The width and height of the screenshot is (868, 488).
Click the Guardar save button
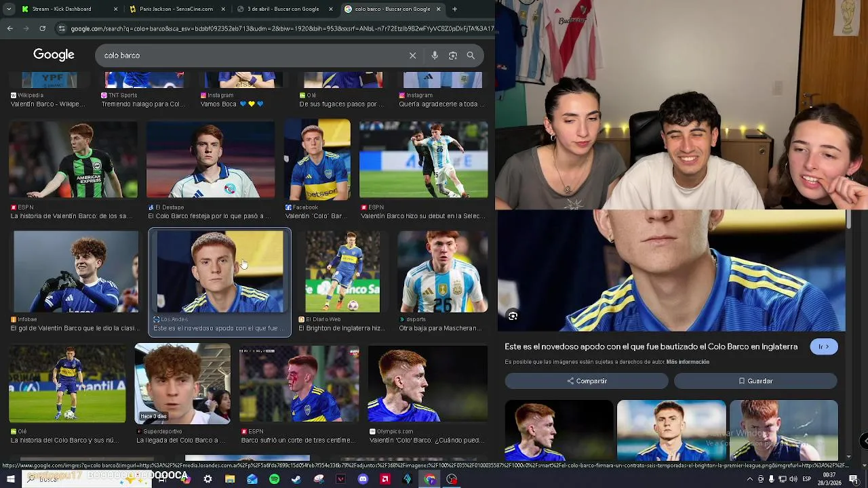[x=755, y=381]
